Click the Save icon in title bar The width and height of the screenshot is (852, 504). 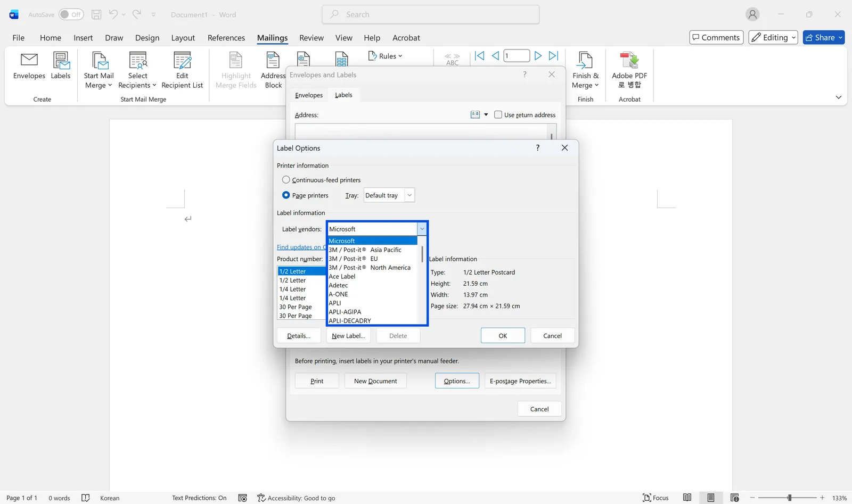[96, 14]
